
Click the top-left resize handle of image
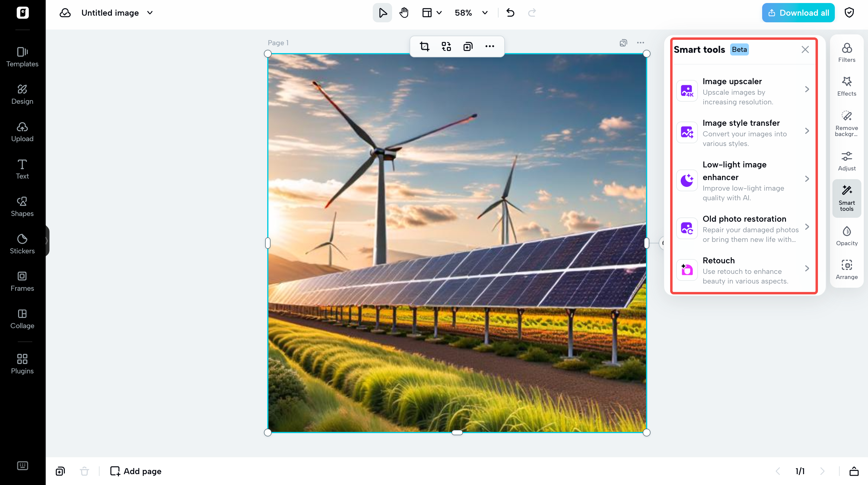(268, 54)
